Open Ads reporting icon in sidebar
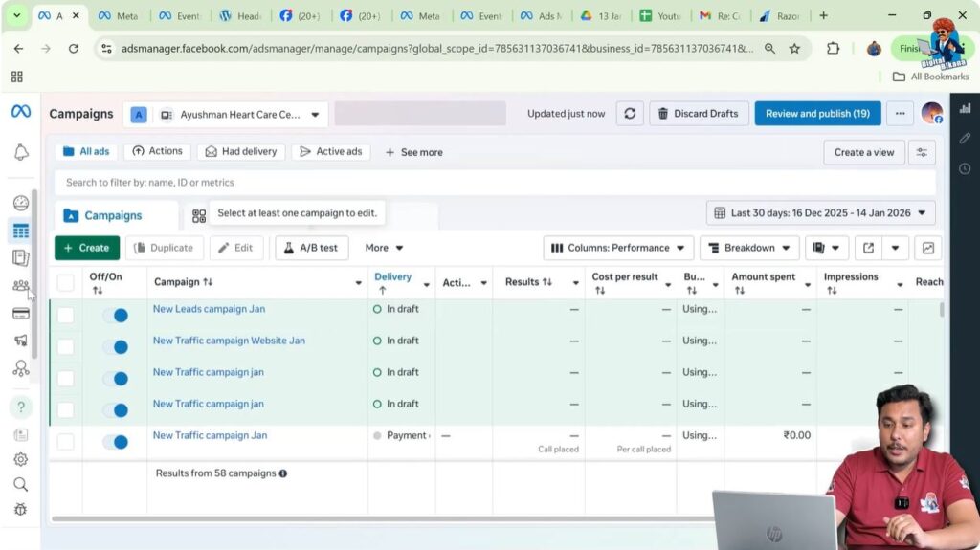Viewport: 980px width, 550px height. 21,257
